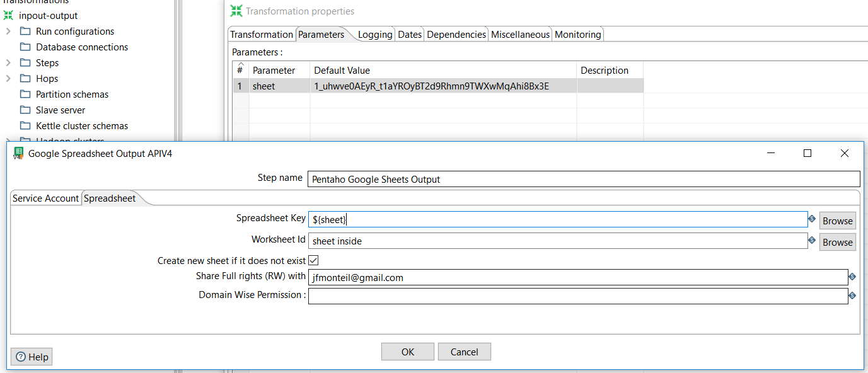The width and height of the screenshot is (868, 373).
Task: Click Hops folder icon
Action: click(x=25, y=78)
